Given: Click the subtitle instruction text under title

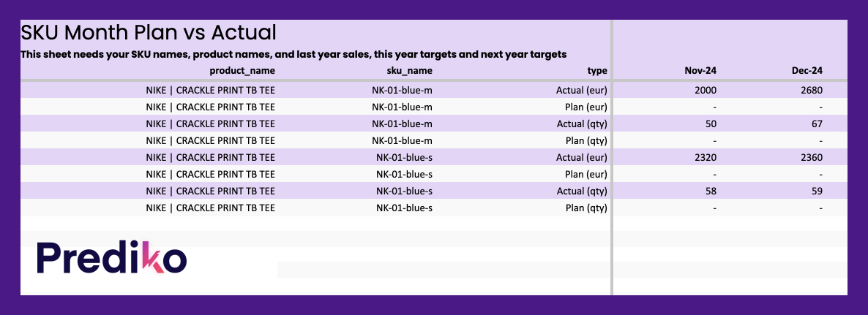Looking at the screenshot, I should pyautogui.click(x=293, y=55).
